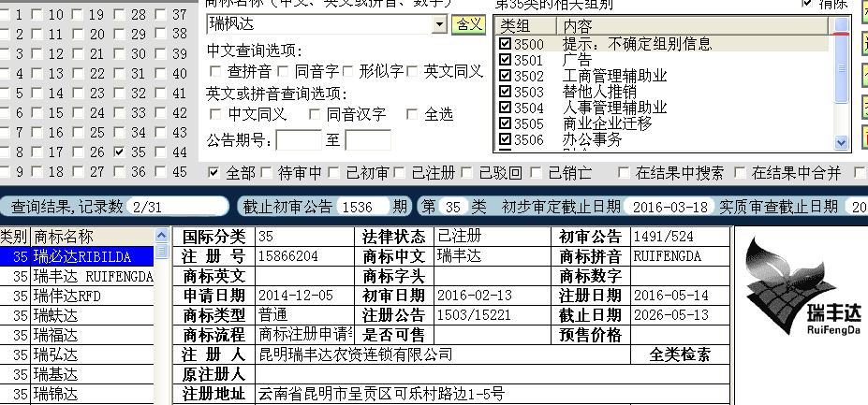Filter by 已销亡 status
Image resolution: width=868 pixels, height=405 pixels.
pyautogui.click(x=536, y=173)
